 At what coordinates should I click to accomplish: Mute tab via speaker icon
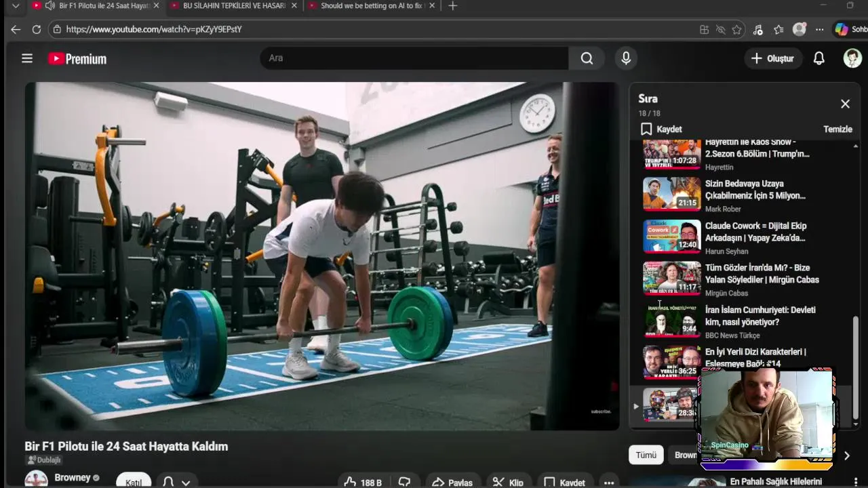tap(50, 6)
